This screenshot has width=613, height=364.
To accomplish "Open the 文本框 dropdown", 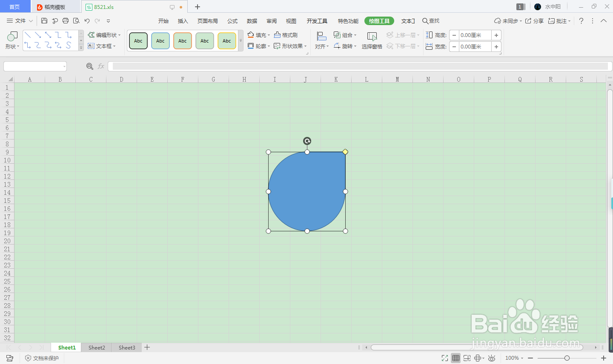I will click(102, 46).
